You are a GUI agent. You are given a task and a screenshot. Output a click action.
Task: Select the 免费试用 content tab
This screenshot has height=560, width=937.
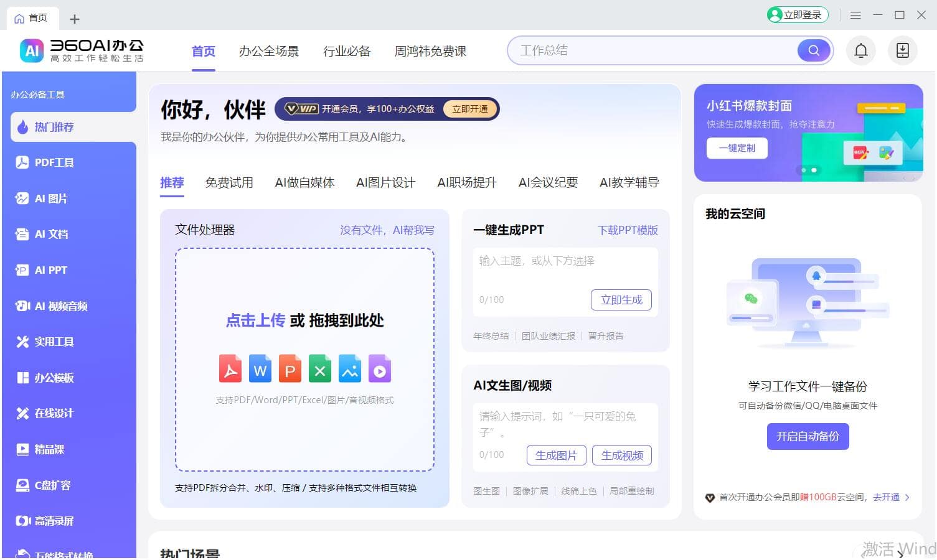[229, 182]
